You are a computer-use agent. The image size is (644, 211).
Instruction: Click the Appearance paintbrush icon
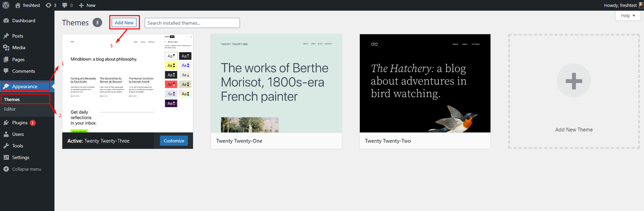click(x=6, y=86)
